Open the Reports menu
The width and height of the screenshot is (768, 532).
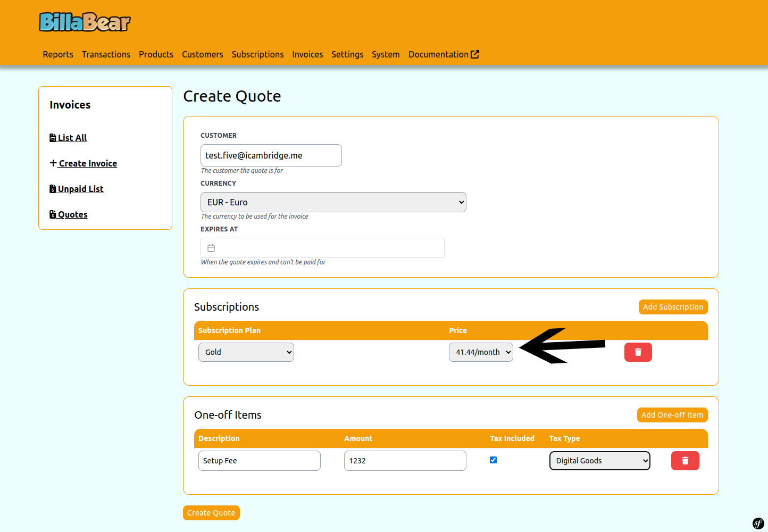(58, 54)
